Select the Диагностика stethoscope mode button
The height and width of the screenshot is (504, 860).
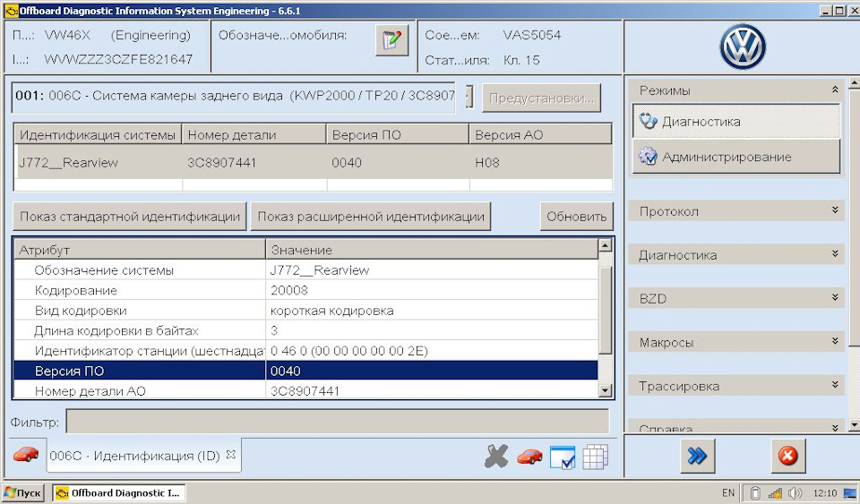(x=736, y=121)
